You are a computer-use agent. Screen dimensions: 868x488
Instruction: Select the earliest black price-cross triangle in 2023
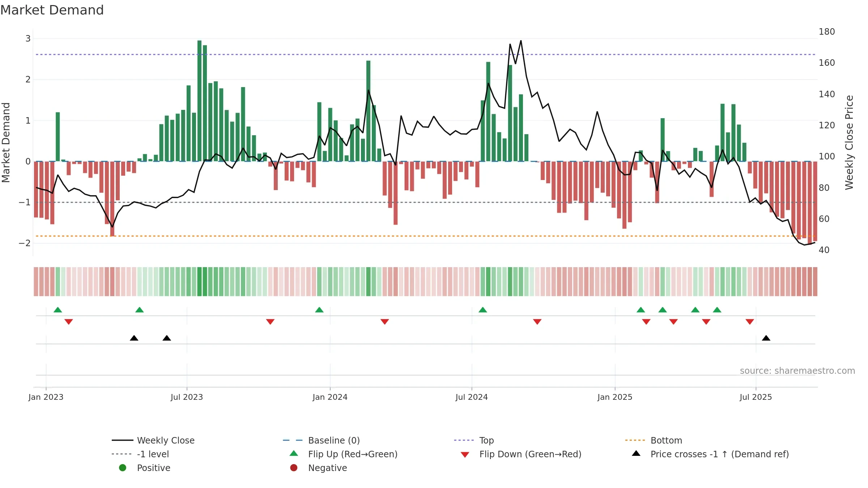[134, 338]
